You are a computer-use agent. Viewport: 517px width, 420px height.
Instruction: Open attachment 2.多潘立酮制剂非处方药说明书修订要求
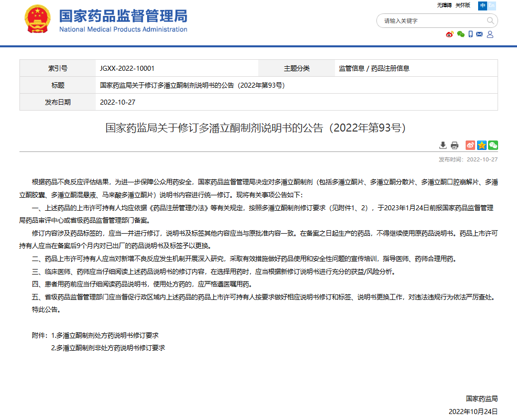tap(108, 348)
